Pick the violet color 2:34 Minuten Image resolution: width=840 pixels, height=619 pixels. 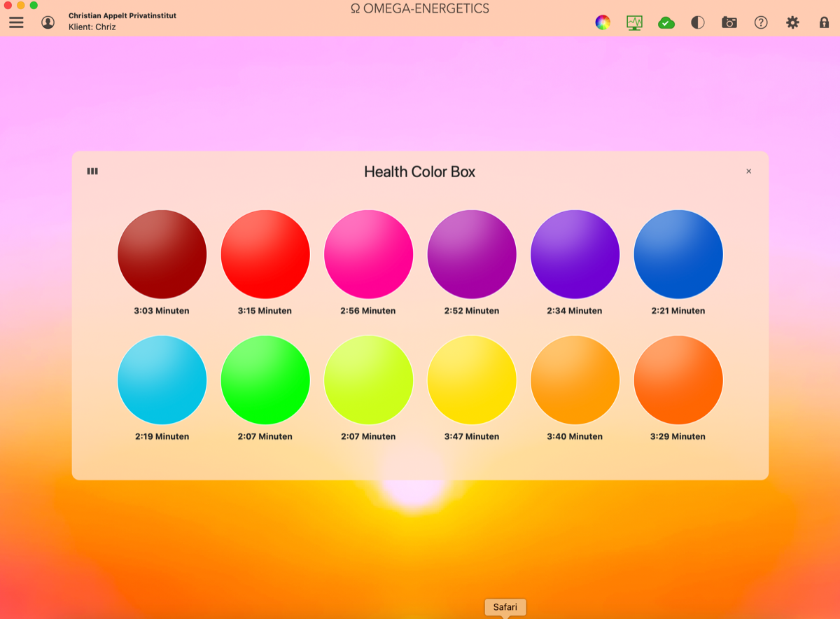575,254
